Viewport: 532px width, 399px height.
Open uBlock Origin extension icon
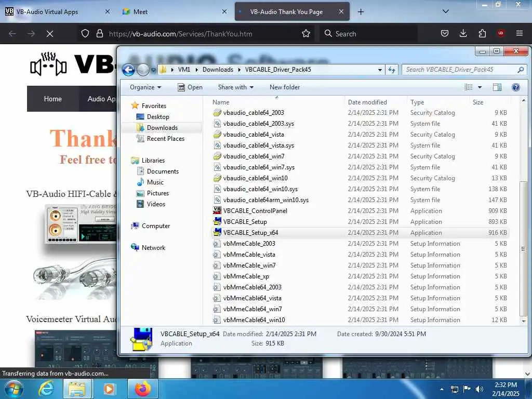[x=501, y=33]
